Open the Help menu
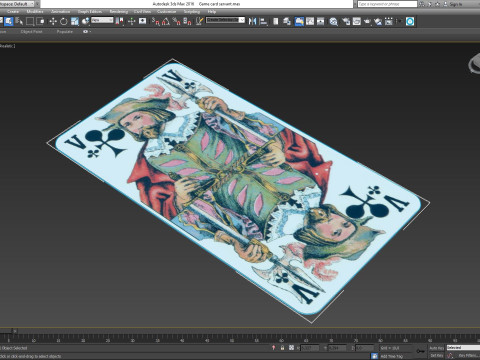 [212, 12]
